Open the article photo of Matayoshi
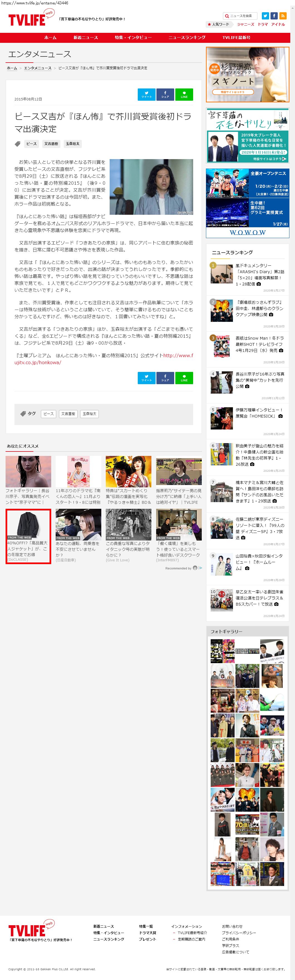The image size is (295, 980). 151,187
